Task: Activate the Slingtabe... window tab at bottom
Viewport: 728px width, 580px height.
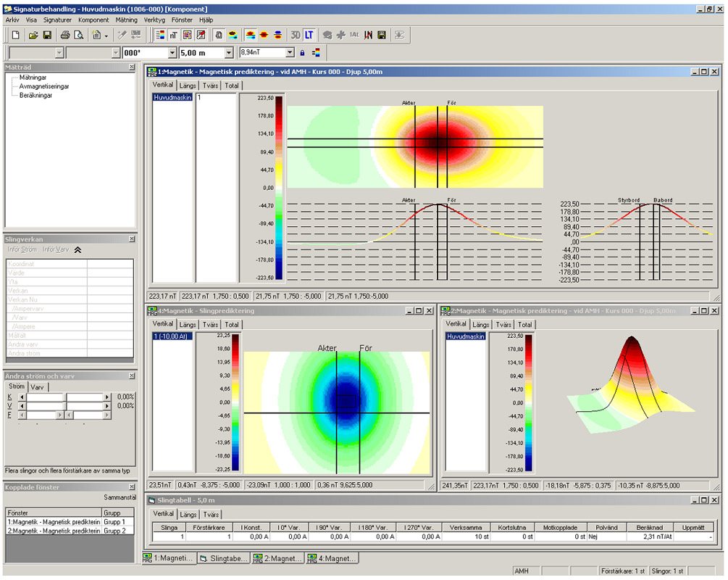Action: [x=225, y=558]
